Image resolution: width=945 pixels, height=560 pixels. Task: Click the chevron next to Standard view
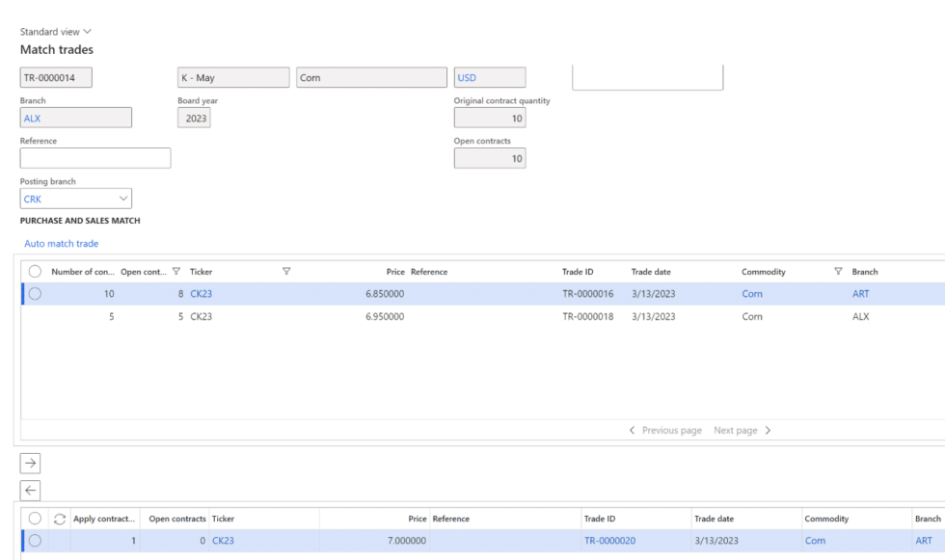pyautogui.click(x=88, y=31)
